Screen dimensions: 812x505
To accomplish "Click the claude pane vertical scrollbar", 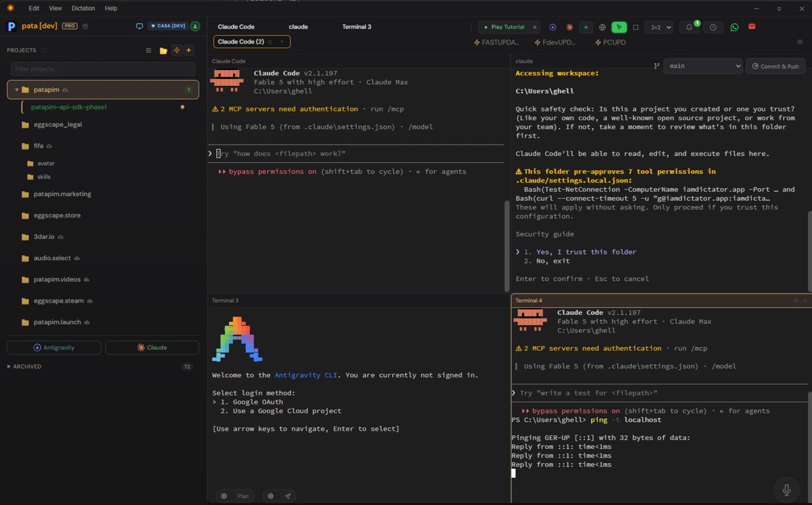I will (x=810, y=250).
